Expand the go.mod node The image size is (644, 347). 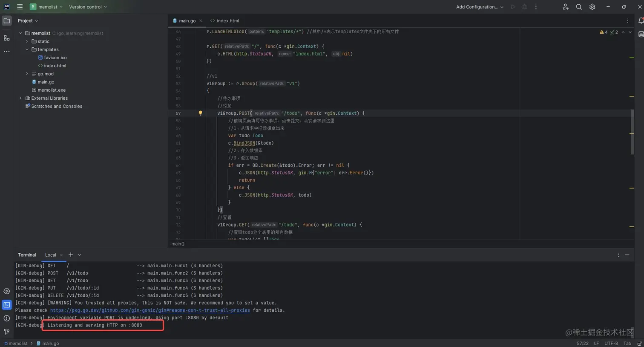click(27, 74)
